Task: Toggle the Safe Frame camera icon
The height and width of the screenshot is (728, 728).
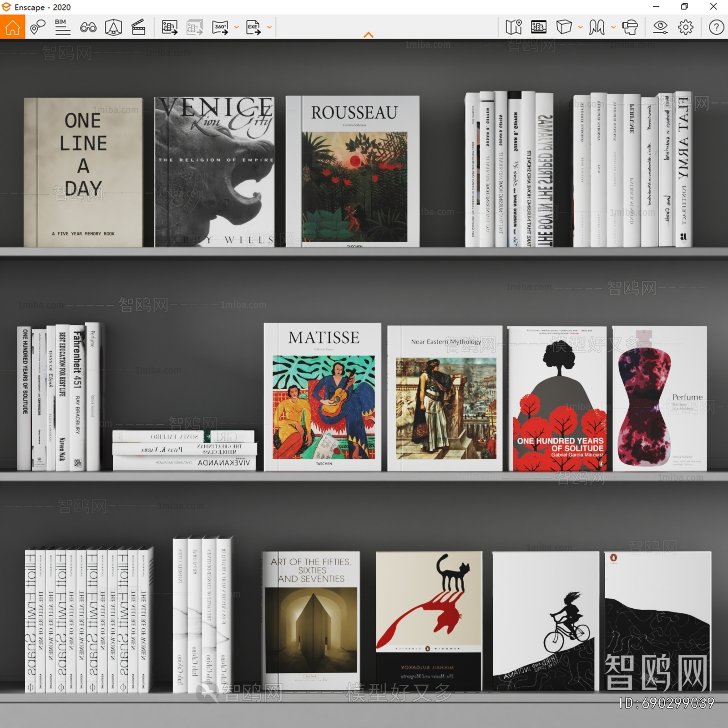Action: 113,27
